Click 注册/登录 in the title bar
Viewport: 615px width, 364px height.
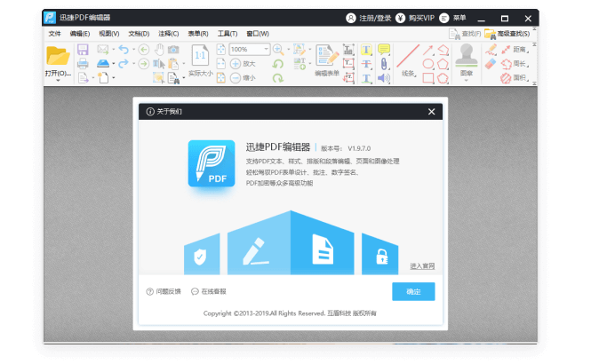point(369,18)
